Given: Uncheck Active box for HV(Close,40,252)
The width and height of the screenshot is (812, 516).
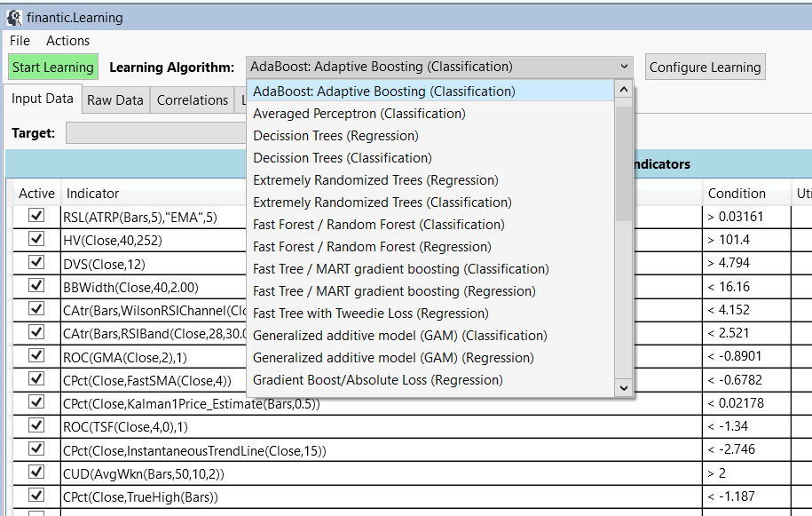Looking at the screenshot, I should pyautogui.click(x=36, y=239).
